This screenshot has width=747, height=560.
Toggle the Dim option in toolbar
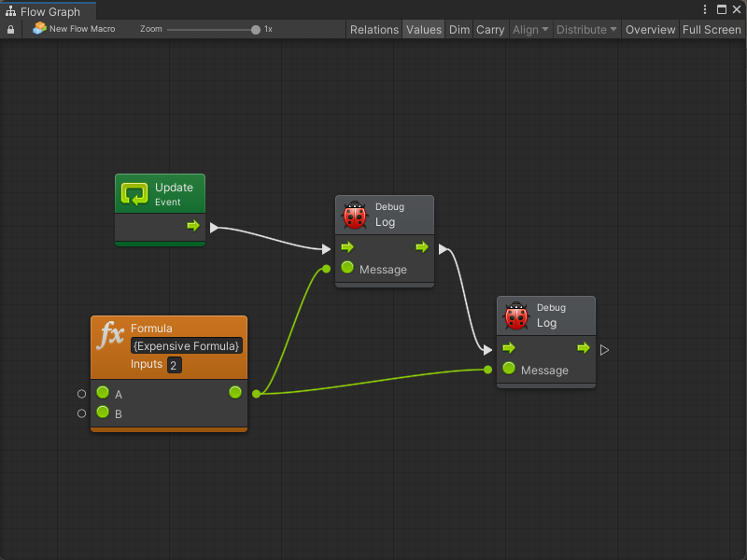[x=459, y=30]
